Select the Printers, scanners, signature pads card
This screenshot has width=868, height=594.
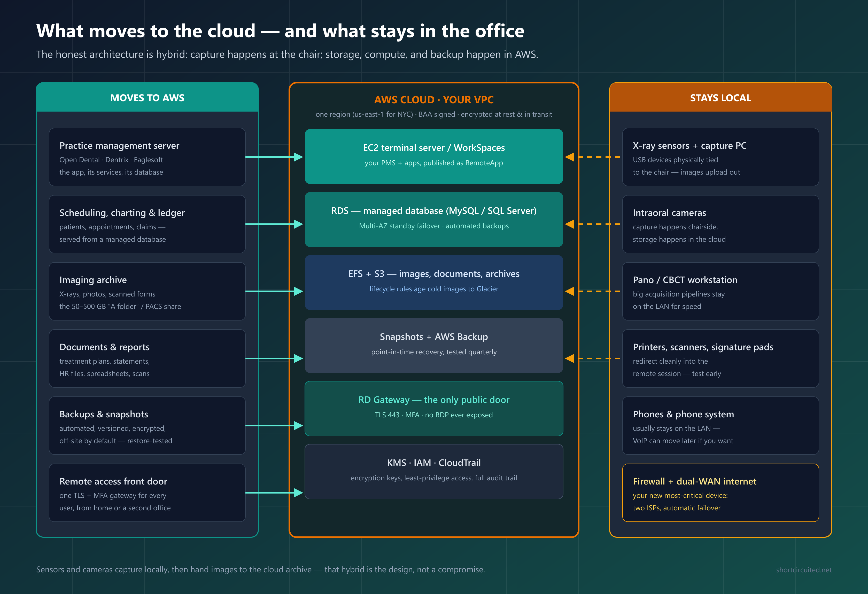click(x=720, y=358)
